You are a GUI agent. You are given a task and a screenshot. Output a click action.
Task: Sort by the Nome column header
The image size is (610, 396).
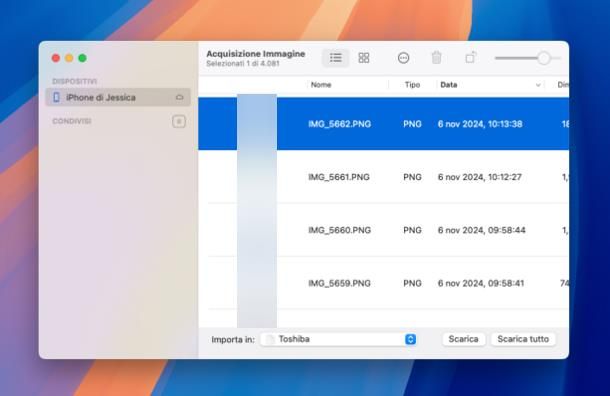point(321,85)
